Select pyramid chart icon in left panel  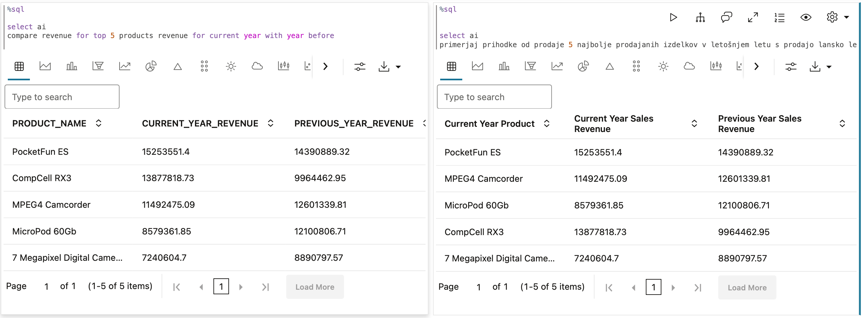(x=178, y=66)
